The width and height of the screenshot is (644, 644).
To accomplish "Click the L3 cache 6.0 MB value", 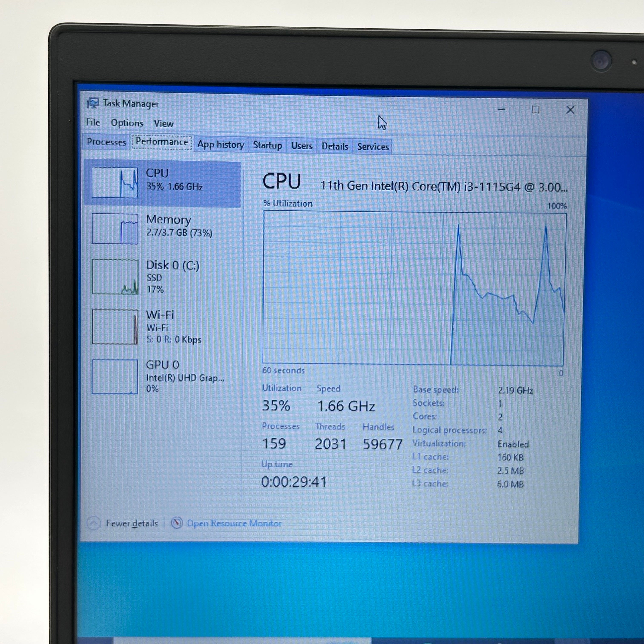I will coord(510,484).
